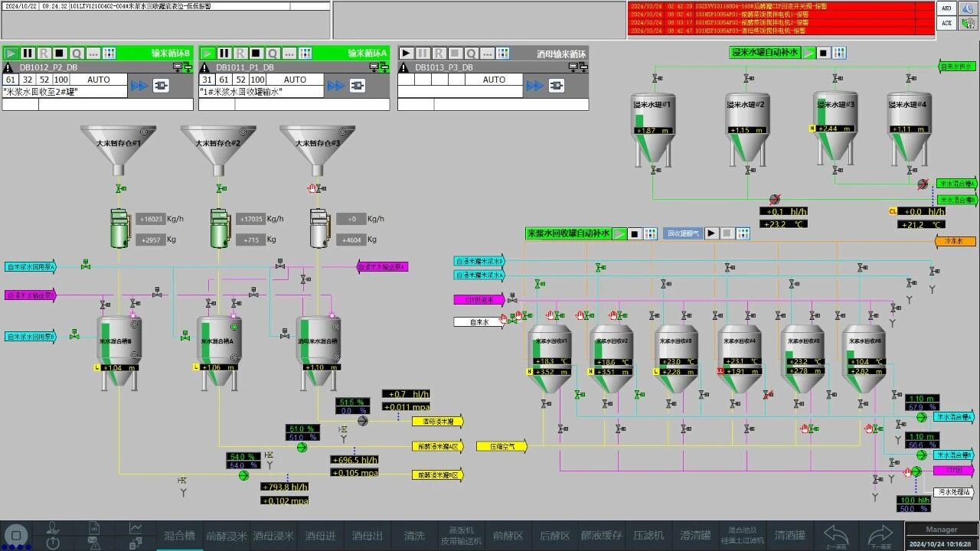Click the ACK alarm button
Screen dimensions: 980x551
click(x=947, y=24)
